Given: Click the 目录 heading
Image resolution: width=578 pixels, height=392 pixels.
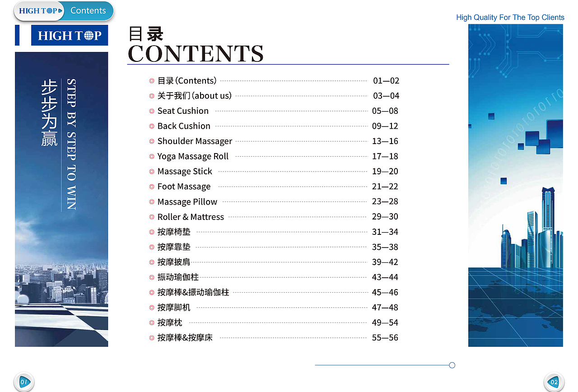Looking at the screenshot, I should tap(146, 34).
